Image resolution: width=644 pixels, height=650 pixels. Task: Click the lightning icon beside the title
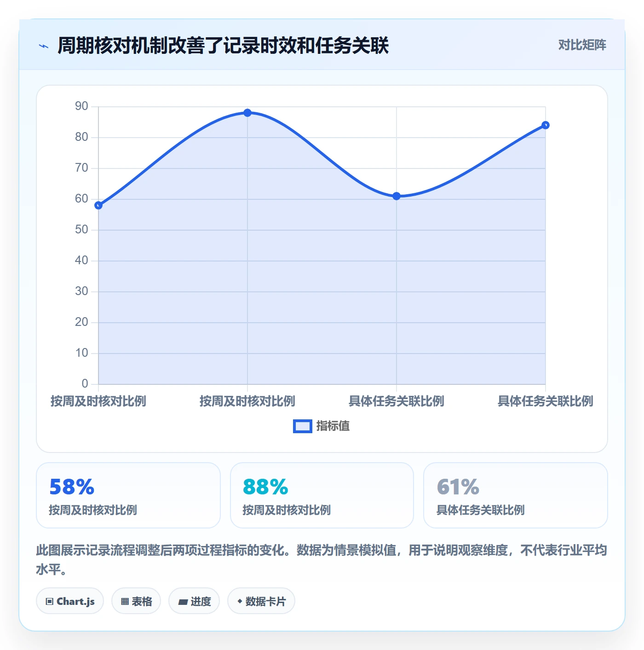(43, 46)
